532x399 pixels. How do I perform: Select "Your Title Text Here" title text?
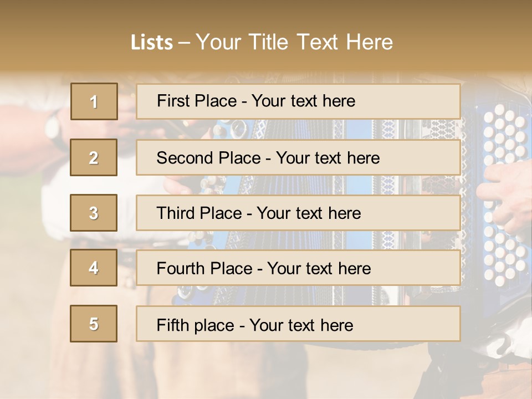tap(294, 42)
